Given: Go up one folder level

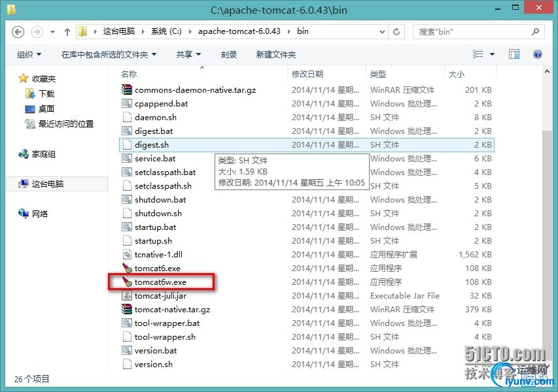Looking at the screenshot, I should (67, 32).
